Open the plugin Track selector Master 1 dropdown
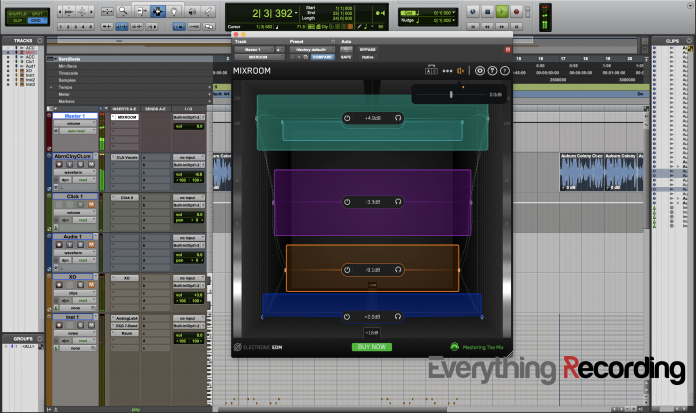 [254, 50]
